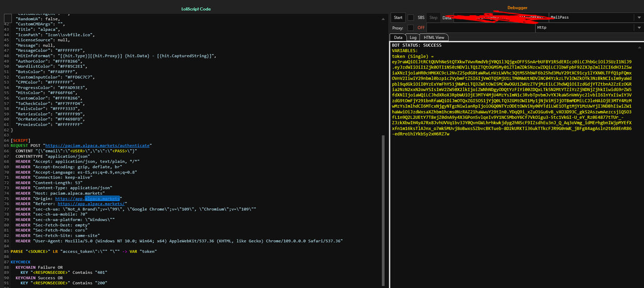Click the "Title": "alpaca" line
Image resolution: width=644 pixels, height=288 pixels.
pos(38,29)
